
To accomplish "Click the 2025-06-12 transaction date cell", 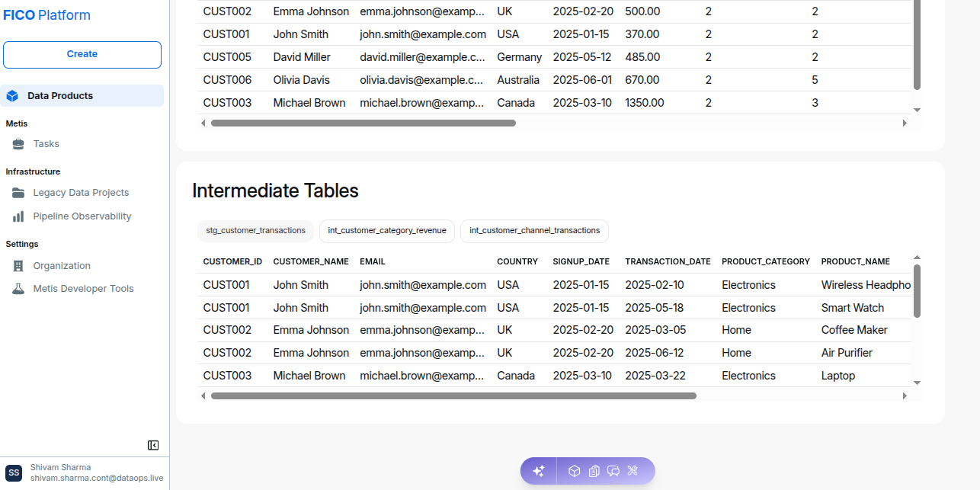I will [x=655, y=353].
